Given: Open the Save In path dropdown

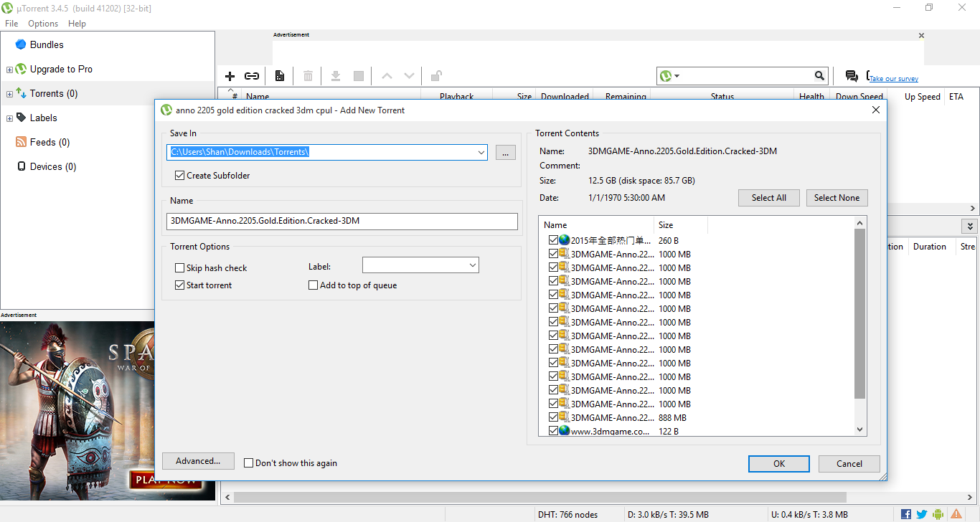Looking at the screenshot, I should pos(481,152).
